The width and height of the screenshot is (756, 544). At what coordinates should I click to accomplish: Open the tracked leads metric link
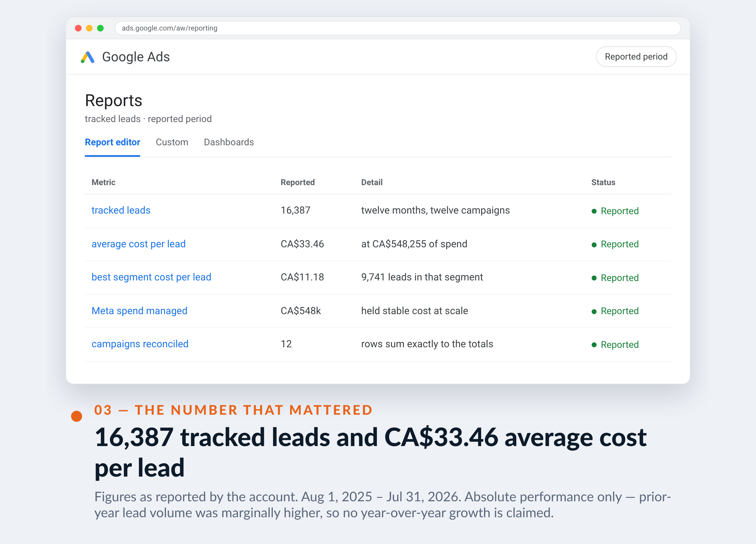click(x=121, y=210)
